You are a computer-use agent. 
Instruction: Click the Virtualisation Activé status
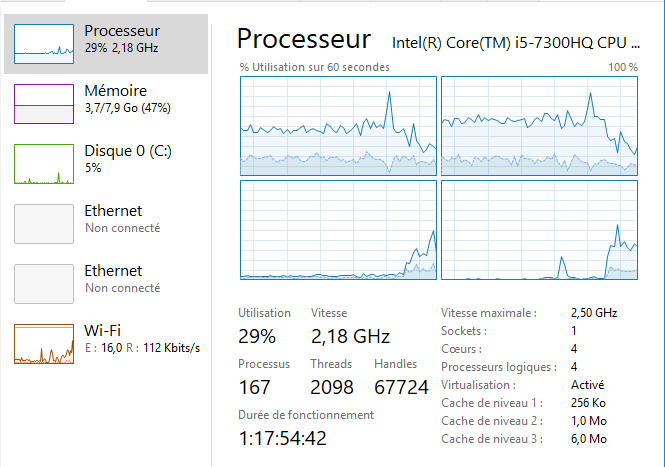point(588,384)
